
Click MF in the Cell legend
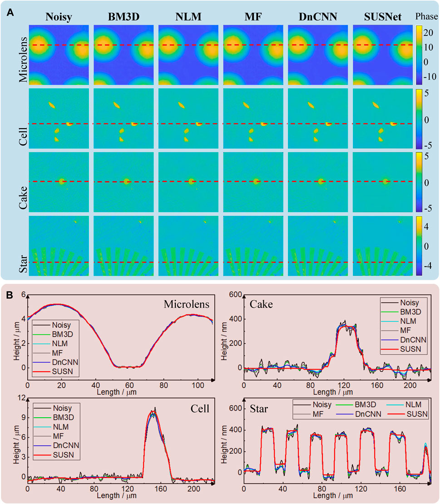pos(58,436)
